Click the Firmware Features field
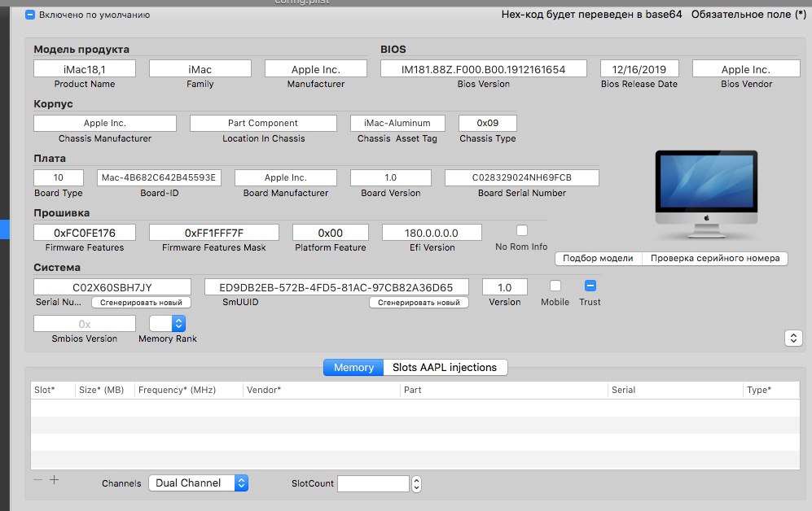812x511 pixels. (85, 233)
